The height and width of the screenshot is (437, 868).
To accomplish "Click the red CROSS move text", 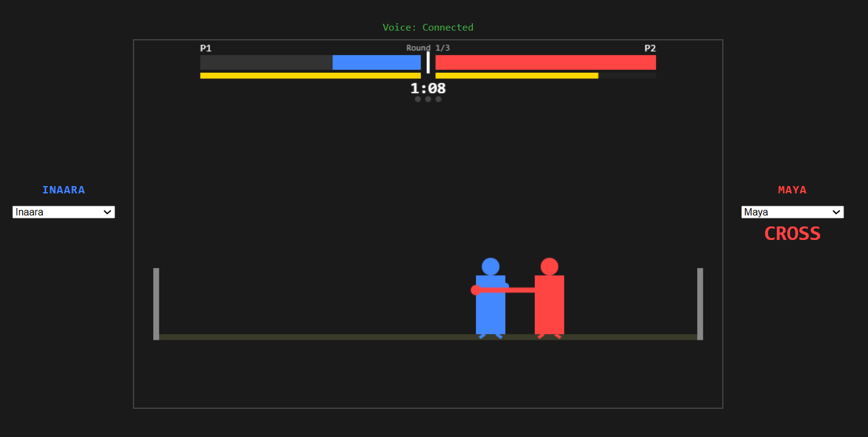I will [x=793, y=234].
